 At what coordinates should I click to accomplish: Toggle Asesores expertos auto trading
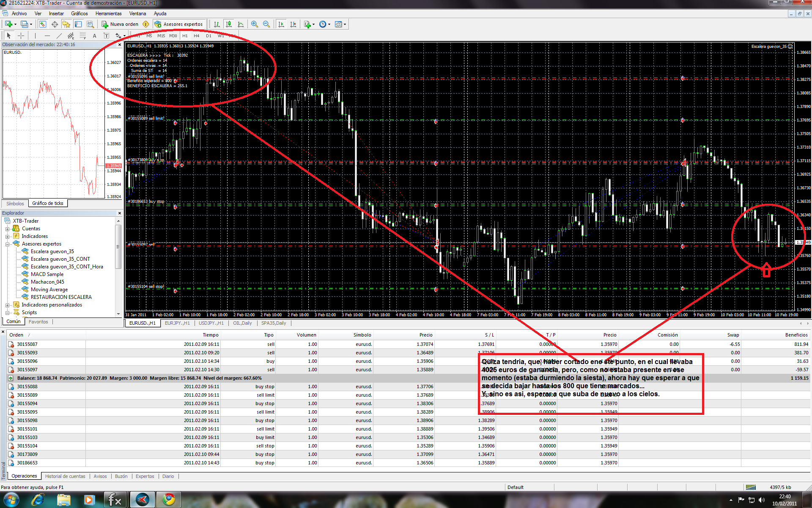179,24
